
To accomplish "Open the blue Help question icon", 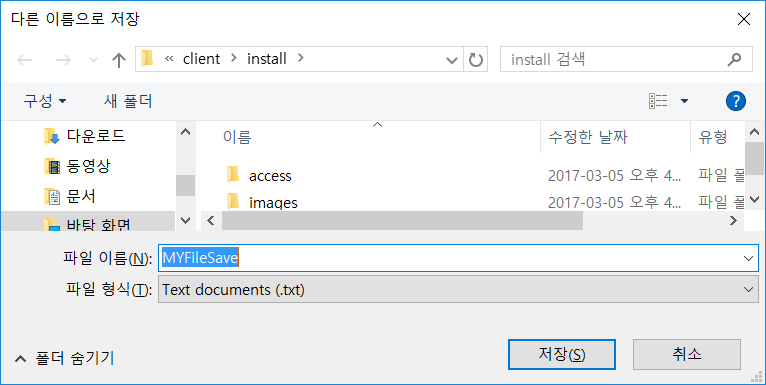I will (736, 101).
